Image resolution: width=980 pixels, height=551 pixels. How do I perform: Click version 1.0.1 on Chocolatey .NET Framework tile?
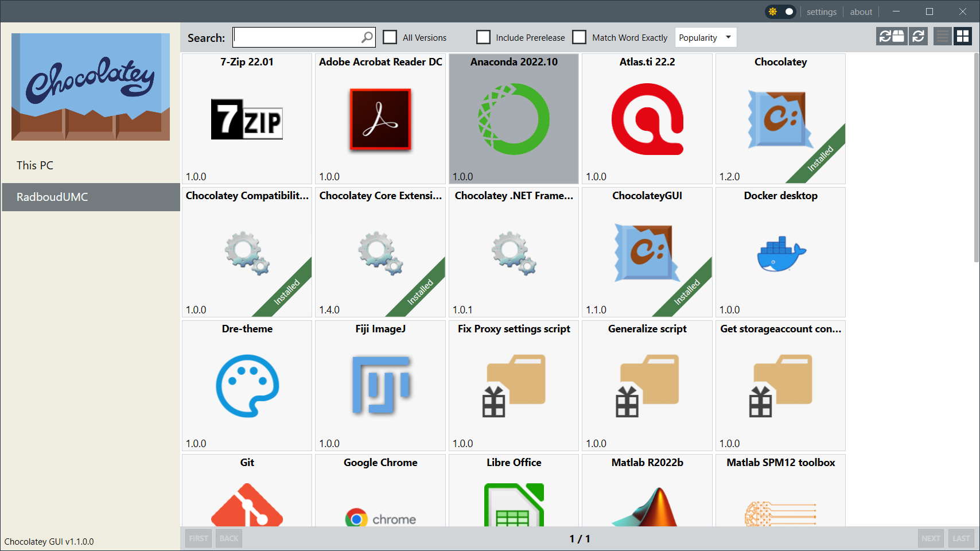(462, 310)
